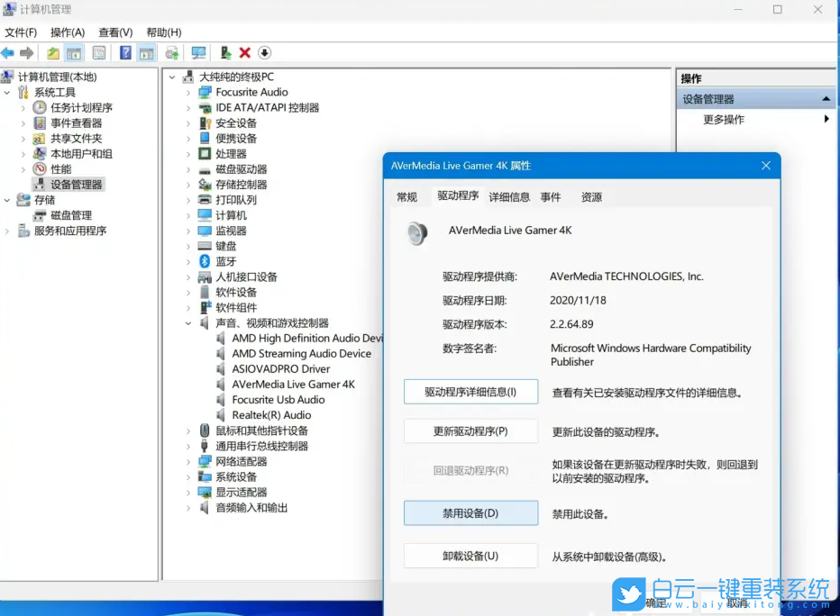Screen dimensions: 840x616
Task: Click the 禁用设备 button
Action: click(x=470, y=512)
